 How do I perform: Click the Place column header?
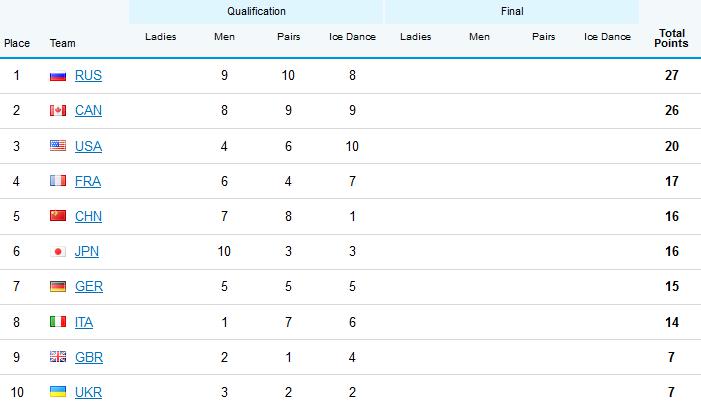(x=17, y=44)
